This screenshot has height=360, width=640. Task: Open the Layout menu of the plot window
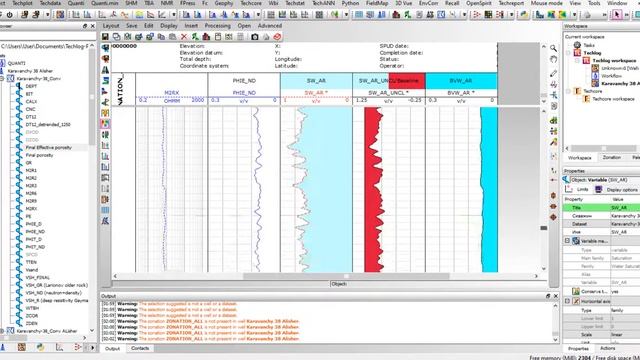111,26
